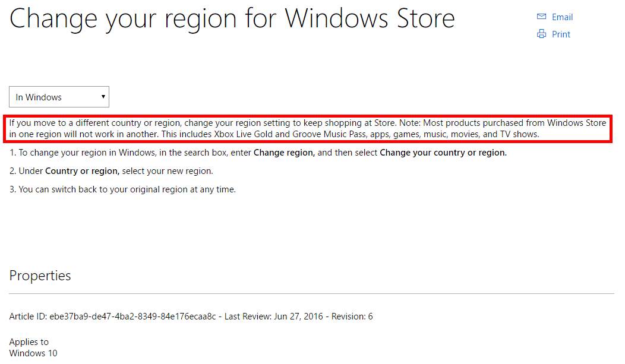The width and height of the screenshot is (625, 364).
Task: Click the 'Last Review: Jun 27, 2016' text
Action: [x=273, y=316]
